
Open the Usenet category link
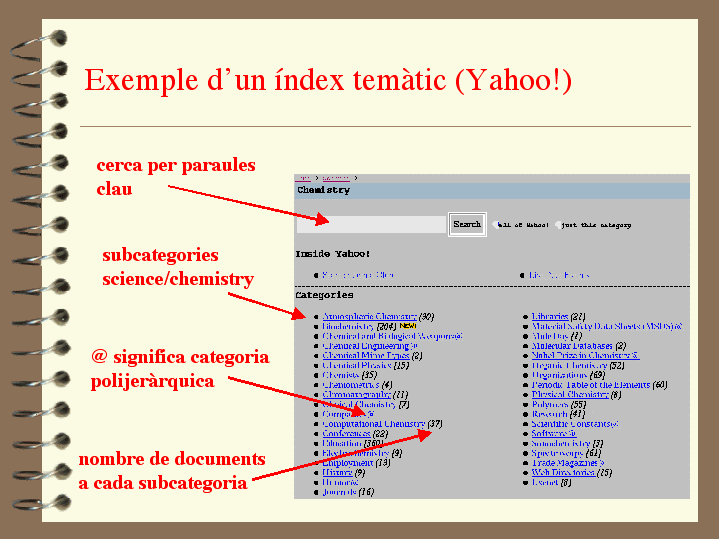545,483
